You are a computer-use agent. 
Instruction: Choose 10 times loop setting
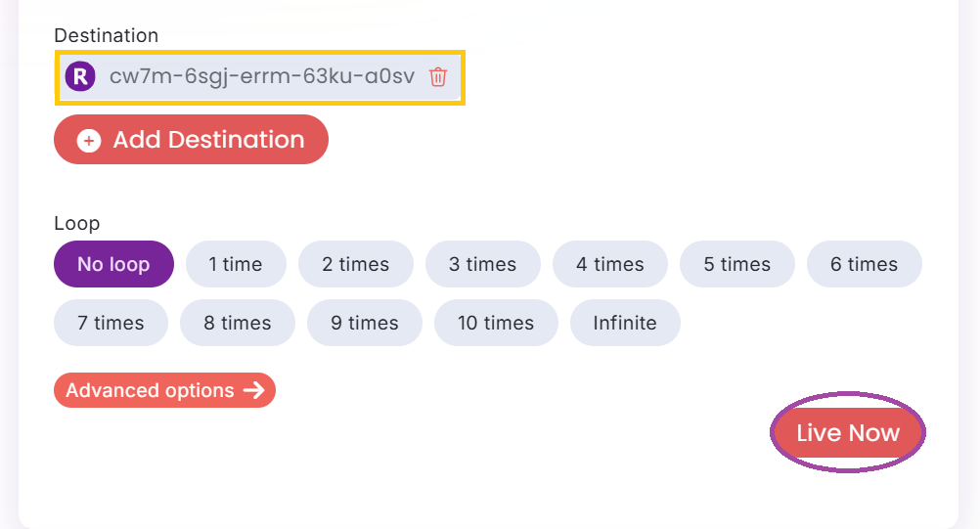coord(496,323)
